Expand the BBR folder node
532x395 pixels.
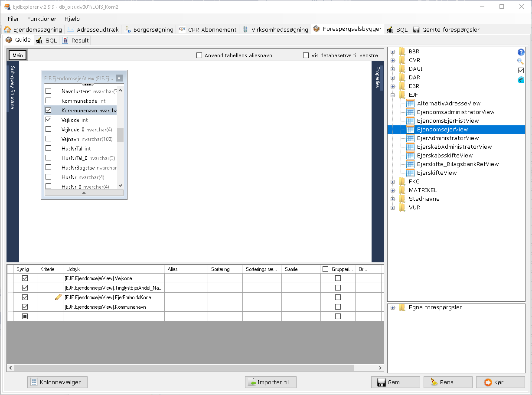pos(393,52)
